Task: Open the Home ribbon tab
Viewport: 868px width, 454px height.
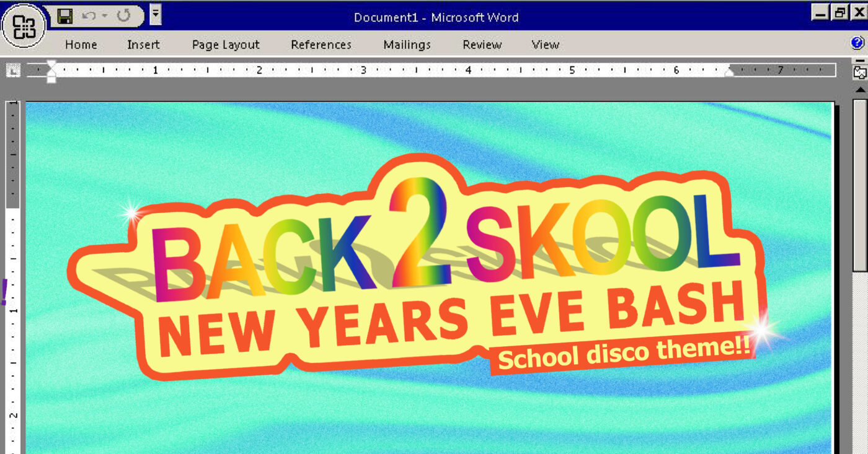Action: click(x=81, y=45)
